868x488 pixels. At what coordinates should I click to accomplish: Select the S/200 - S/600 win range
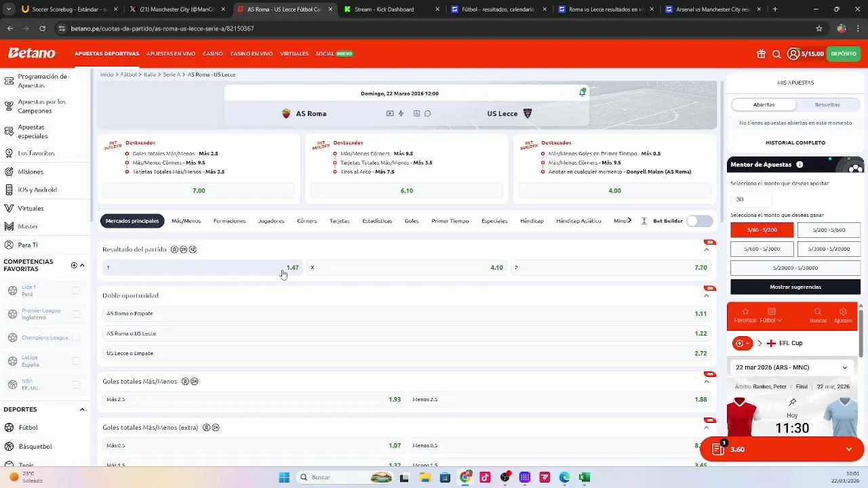829,230
